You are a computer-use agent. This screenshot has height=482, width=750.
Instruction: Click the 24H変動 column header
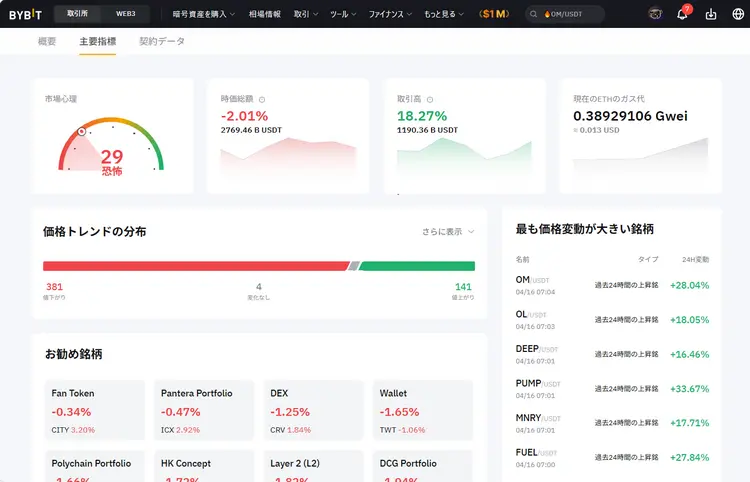[695, 260]
